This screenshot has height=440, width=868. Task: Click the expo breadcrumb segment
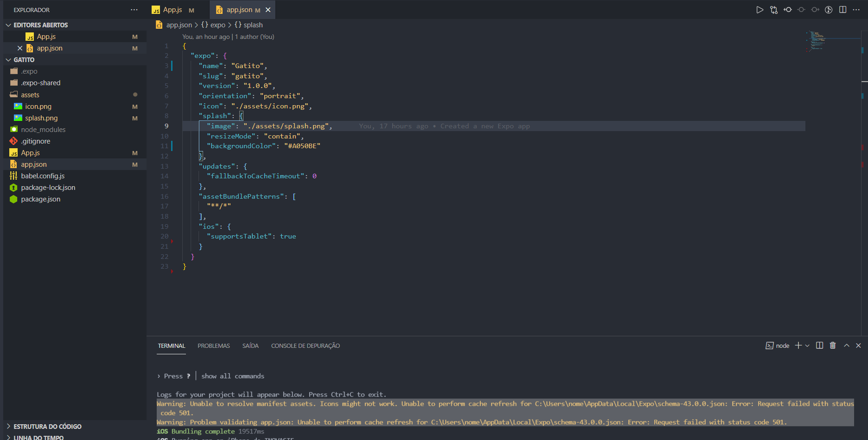[213, 25]
